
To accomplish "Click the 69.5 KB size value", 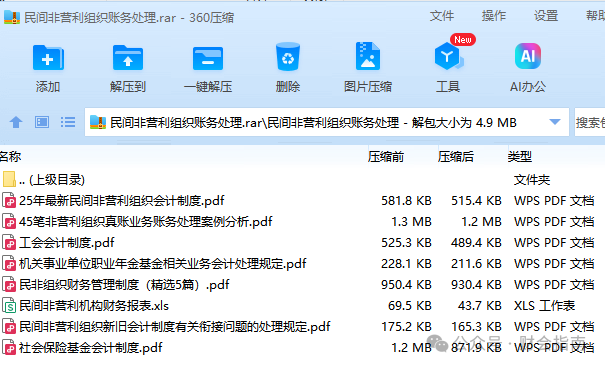I will (410, 306).
